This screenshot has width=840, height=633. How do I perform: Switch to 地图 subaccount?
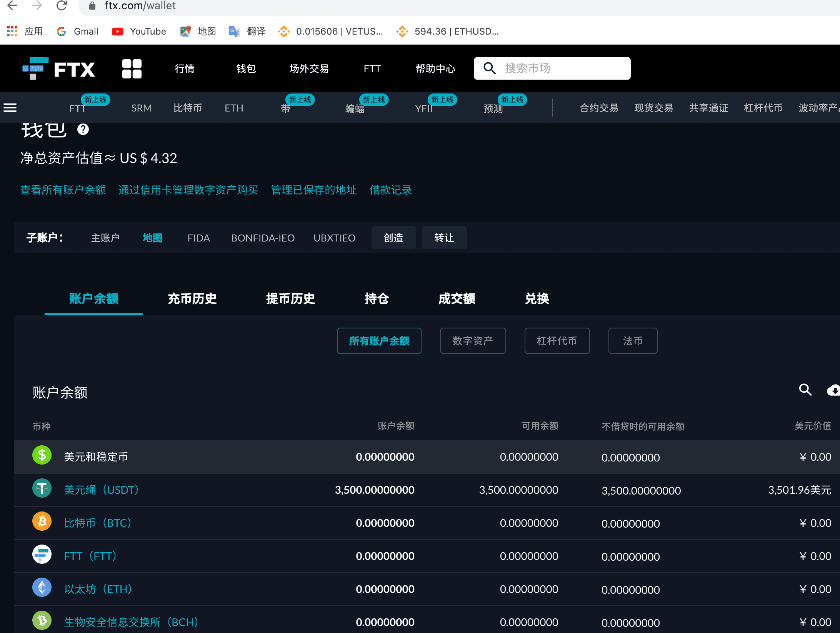[x=152, y=238]
